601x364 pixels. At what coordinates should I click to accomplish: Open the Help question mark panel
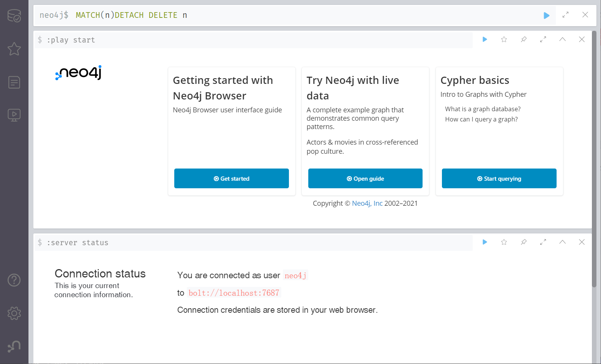point(14,280)
